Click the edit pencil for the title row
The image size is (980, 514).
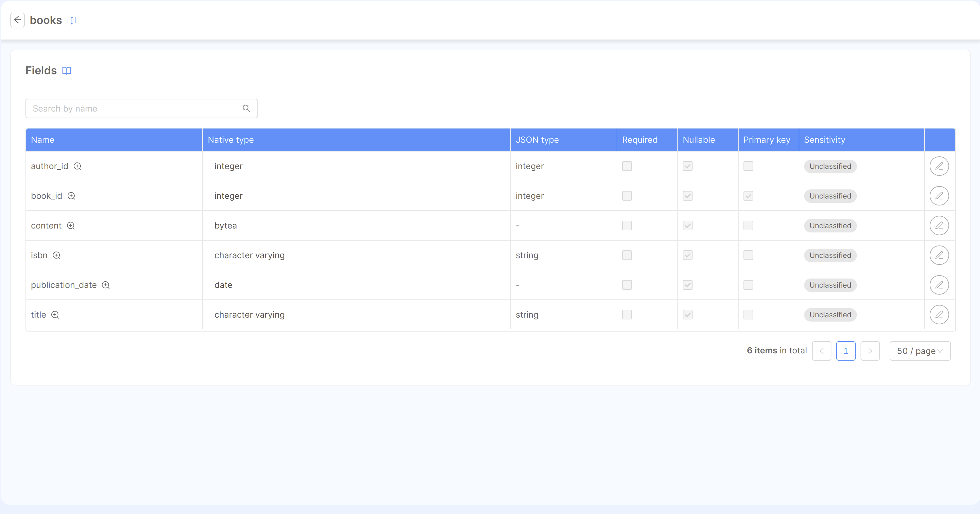point(939,314)
